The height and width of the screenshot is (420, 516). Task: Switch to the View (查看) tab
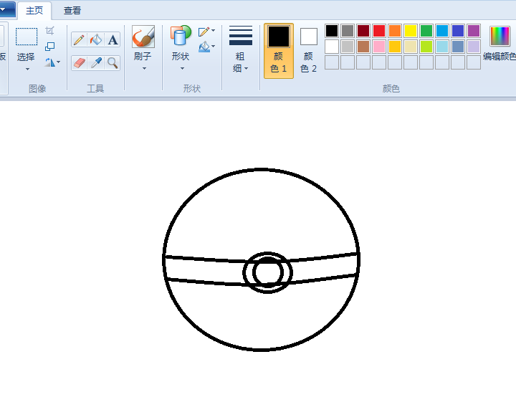point(72,11)
